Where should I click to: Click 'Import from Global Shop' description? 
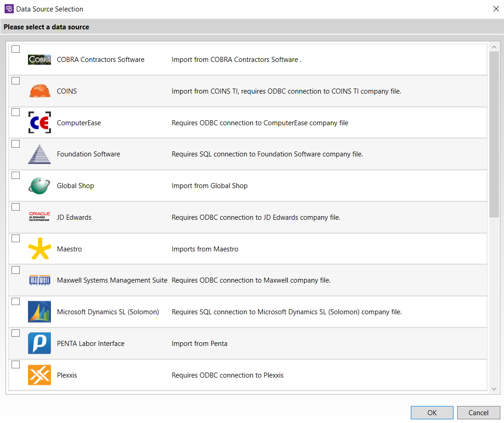click(x=210, y=186)
